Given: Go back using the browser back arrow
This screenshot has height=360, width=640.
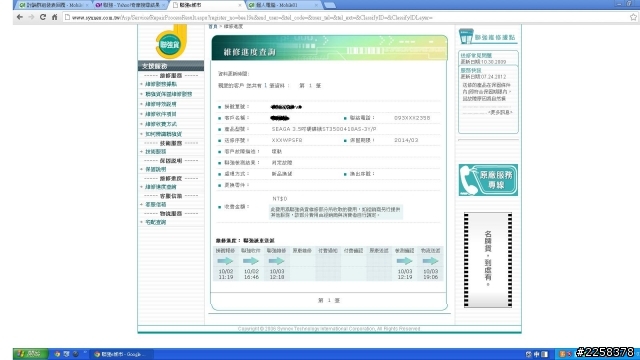Looking at the screenshot, I should (20, 17).
